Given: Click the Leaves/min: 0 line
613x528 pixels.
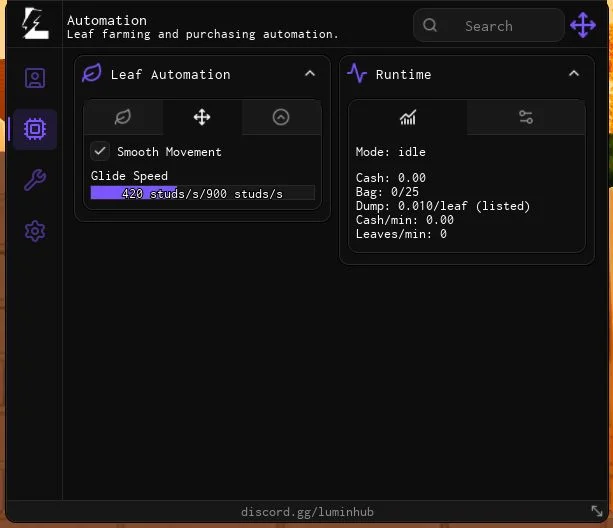Looking at the screenshot, I should pos(401,234).
